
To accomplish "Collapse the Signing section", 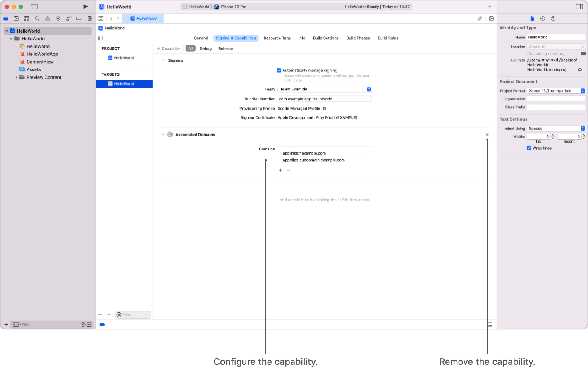I will [x=163, y=60].
